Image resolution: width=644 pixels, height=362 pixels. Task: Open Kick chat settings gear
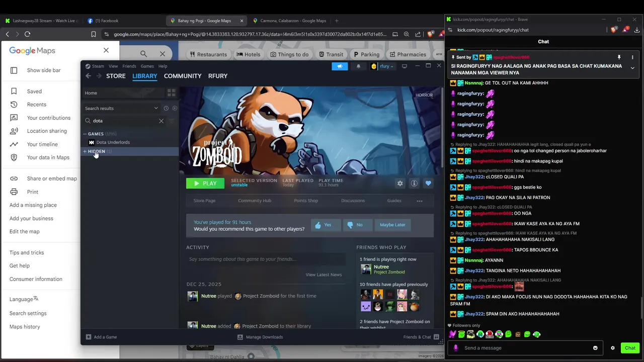(612, 348)
